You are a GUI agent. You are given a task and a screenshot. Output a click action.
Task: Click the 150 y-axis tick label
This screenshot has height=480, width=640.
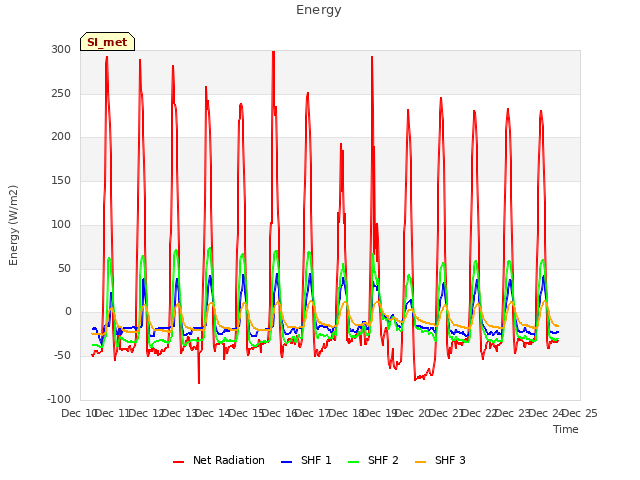tap(61, 180)
